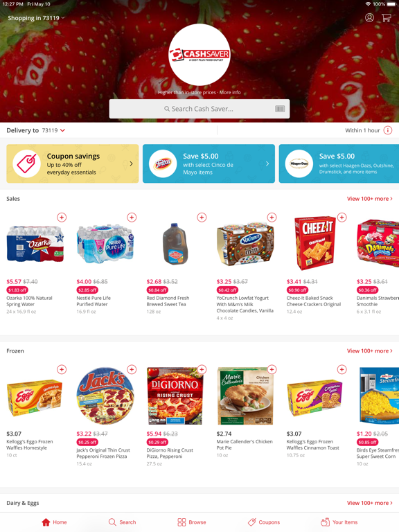
Task: Open the More info pricing link
Action: 230,92
